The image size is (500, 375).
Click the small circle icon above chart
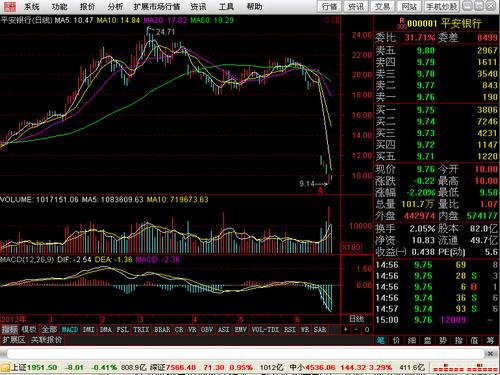327,21
